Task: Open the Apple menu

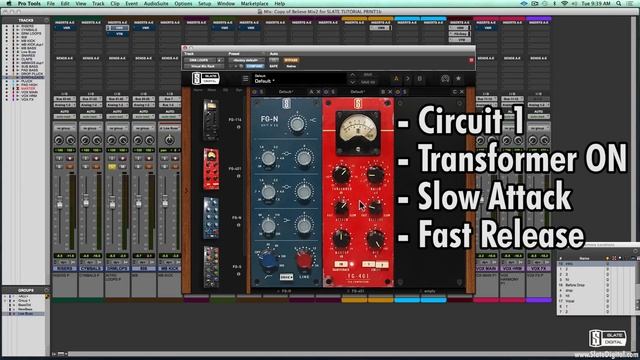Action: pos(9,3)
